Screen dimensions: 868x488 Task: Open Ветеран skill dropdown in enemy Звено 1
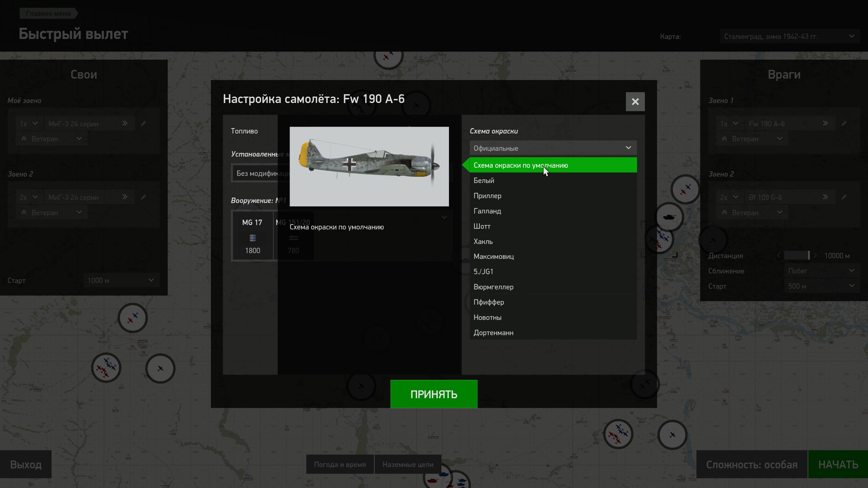[x=752, y=139]
